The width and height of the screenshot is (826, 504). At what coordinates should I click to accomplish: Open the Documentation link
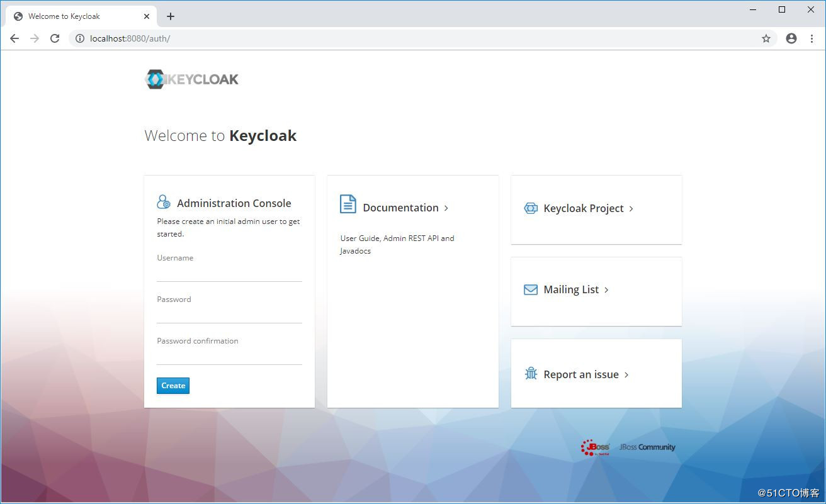click(x=400, y=208)
